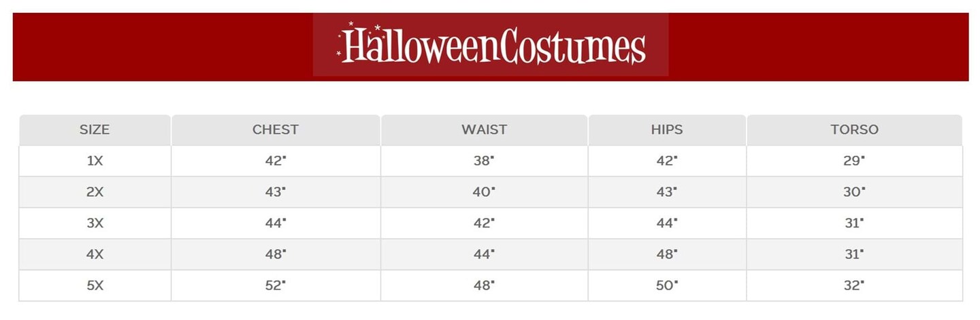Click the 5X hips value 50"
This screenshot has height=320, width=980.
[x=667, y=286]
